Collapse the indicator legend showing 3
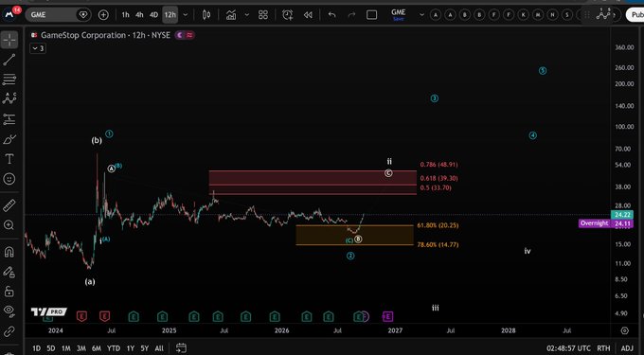 (x=38, y=48)
